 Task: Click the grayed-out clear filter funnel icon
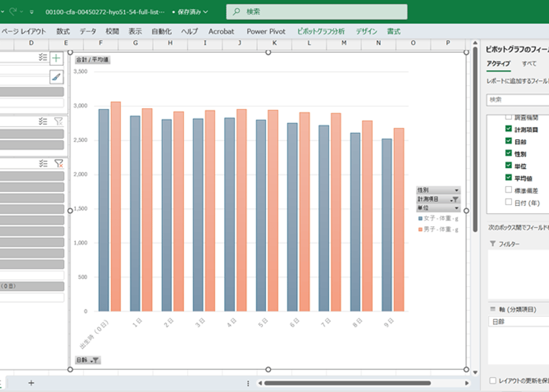(x=58, y=121)
